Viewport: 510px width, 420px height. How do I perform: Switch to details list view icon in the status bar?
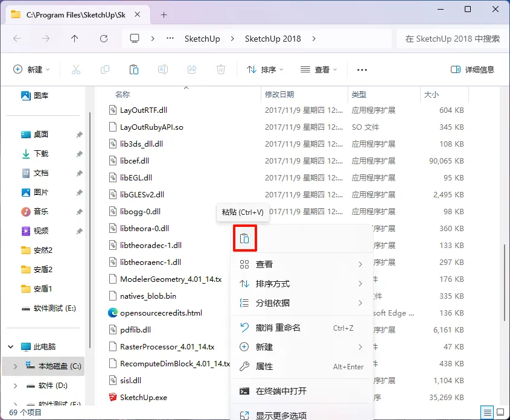coord(487,413)
